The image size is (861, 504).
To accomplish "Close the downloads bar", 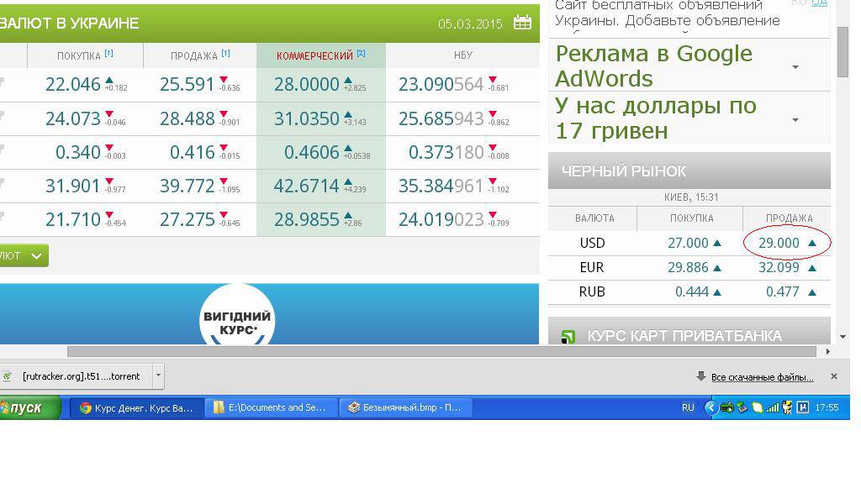I will pos(834,376).
